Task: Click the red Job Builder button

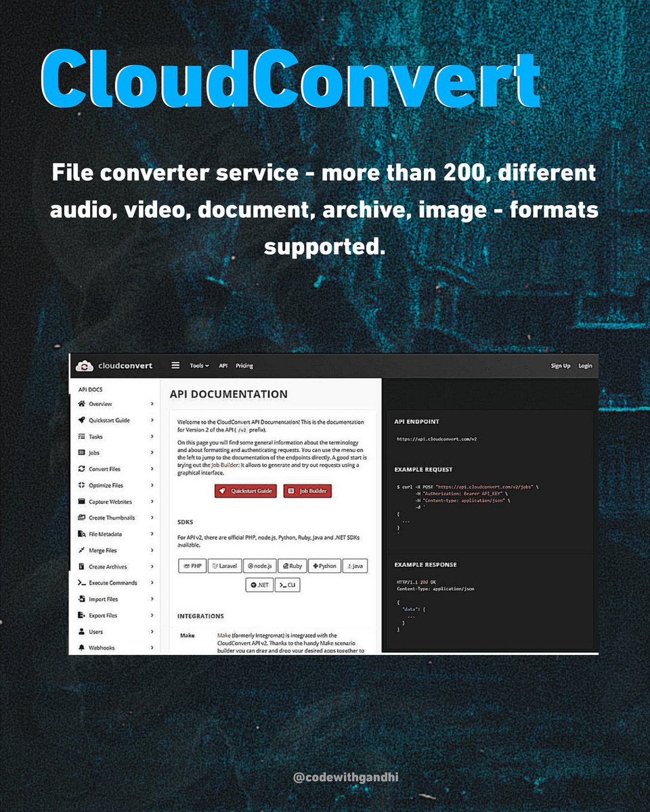Action: pyautogui.click(x=307, y=491)
